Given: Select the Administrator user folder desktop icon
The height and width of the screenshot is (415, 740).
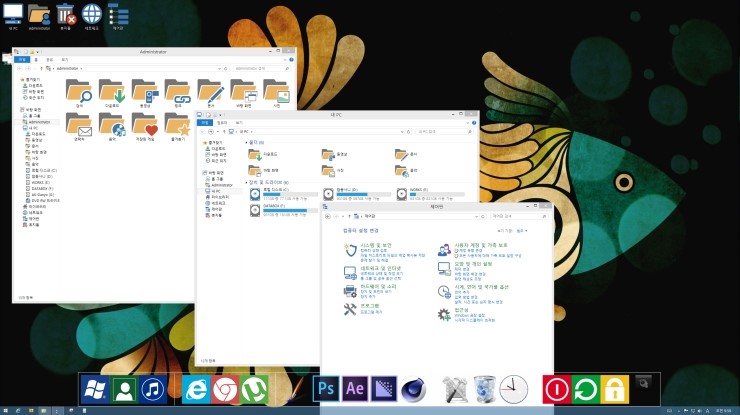Looking at the screenshot, I should pos(39,16).
